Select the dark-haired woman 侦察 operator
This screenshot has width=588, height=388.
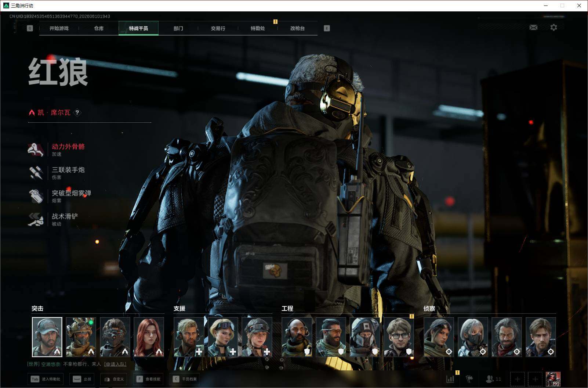(439, 337)
